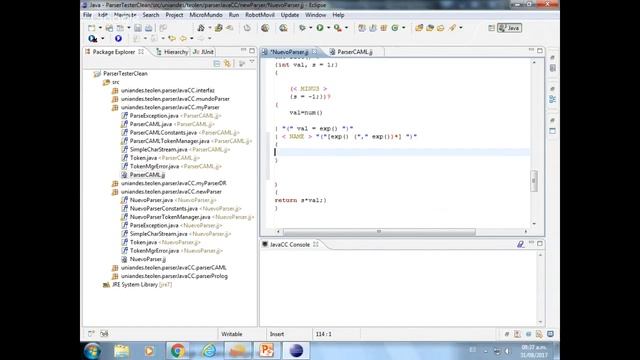Open Internet Explorer from the taskbar
The height and width of the screenshot is (360, 640).
(x=209, y=351)
